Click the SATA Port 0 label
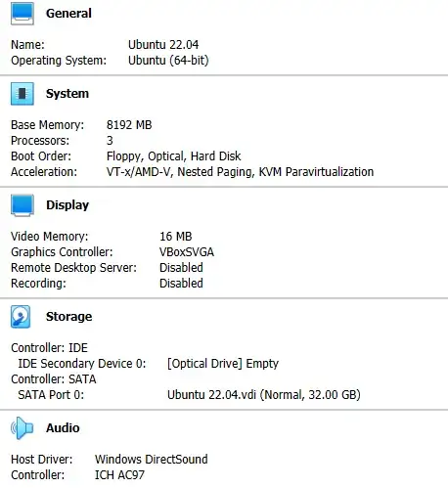This screenshot has width=448, height=488. pyautogui.click(x=51, y=395)
